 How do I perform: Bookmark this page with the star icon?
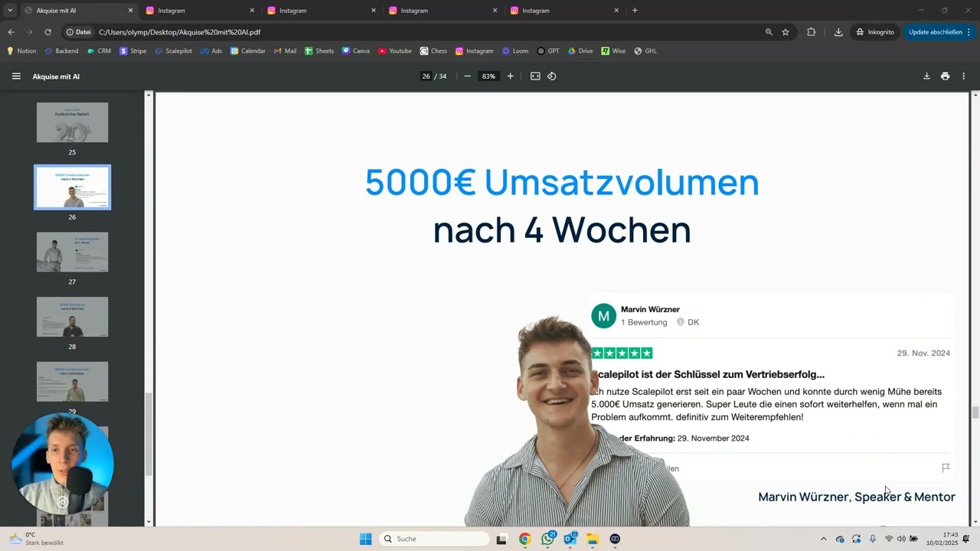[786, 32]
